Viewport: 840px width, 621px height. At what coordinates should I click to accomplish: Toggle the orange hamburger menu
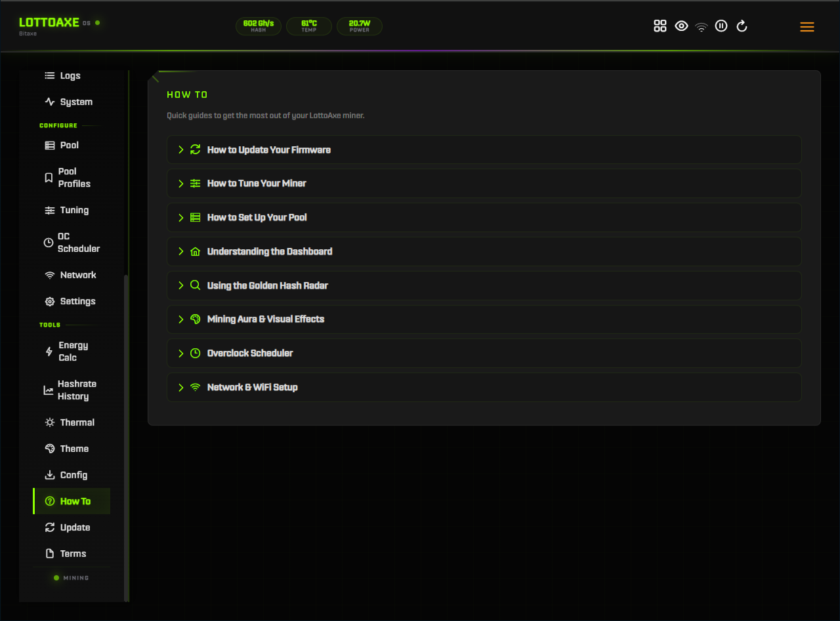807,27
